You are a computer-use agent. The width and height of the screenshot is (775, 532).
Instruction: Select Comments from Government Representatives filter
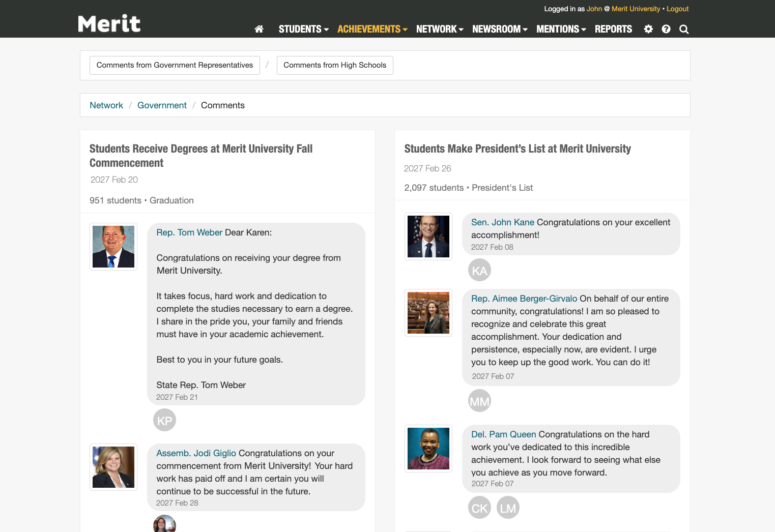pyautogui.click(x=175, y=65)
